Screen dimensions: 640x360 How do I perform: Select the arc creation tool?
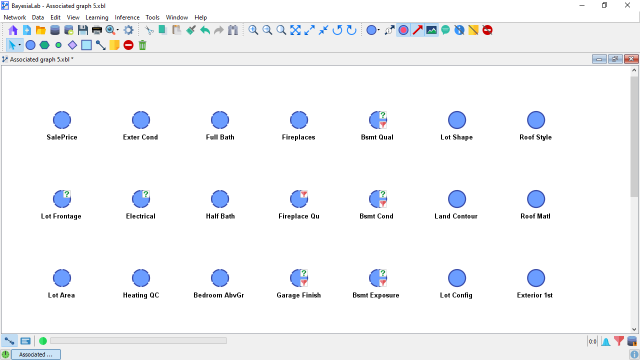[x=100, y=45]
